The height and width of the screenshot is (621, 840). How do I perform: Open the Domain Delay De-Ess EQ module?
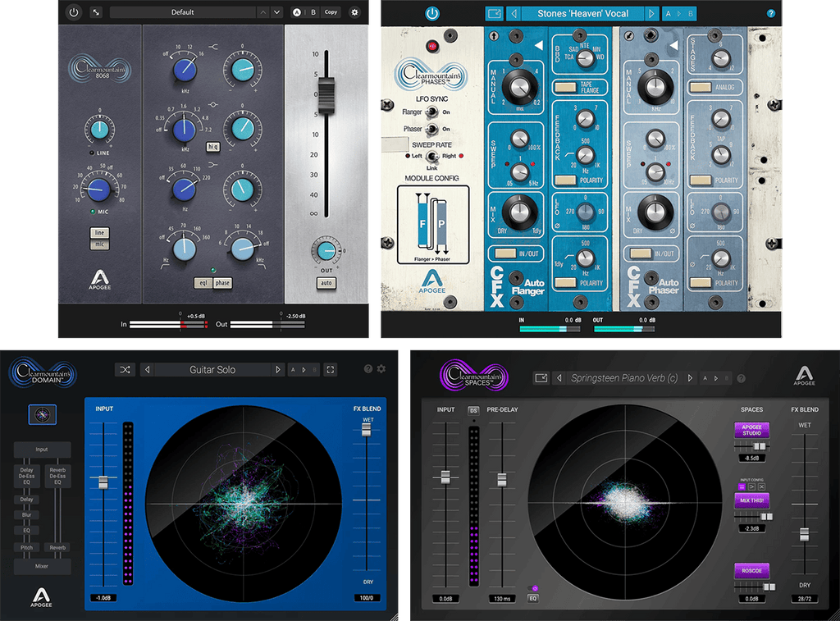pyautogui.click(x=26, y=476)
